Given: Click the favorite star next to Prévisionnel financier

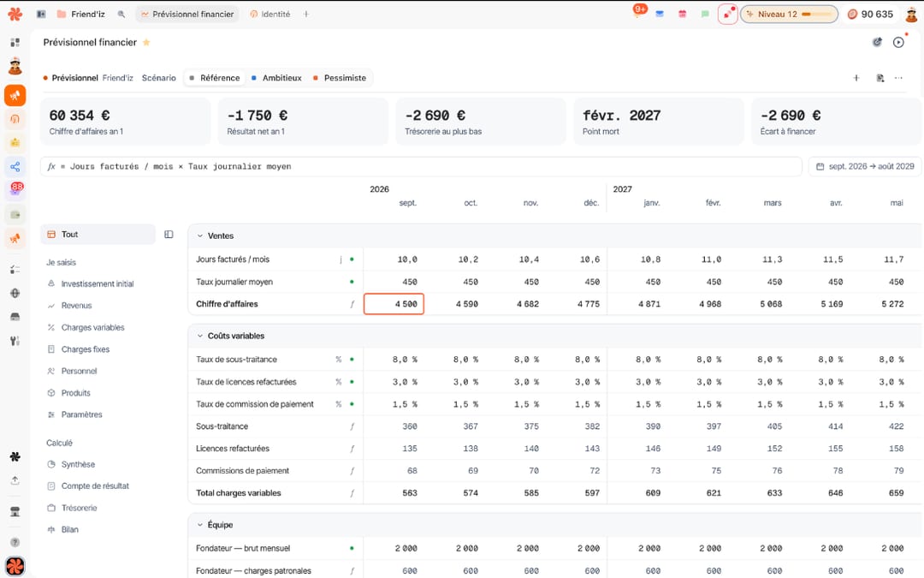Looking at the screenshot, I should point(146,43).
